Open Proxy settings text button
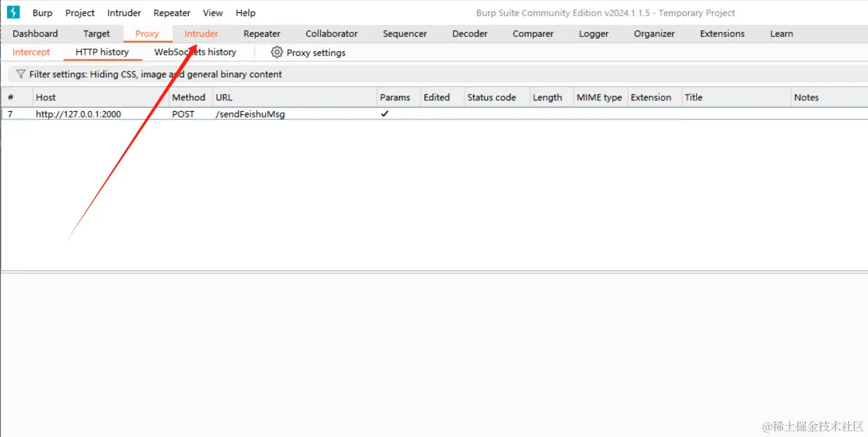 [x=316, y=52]
